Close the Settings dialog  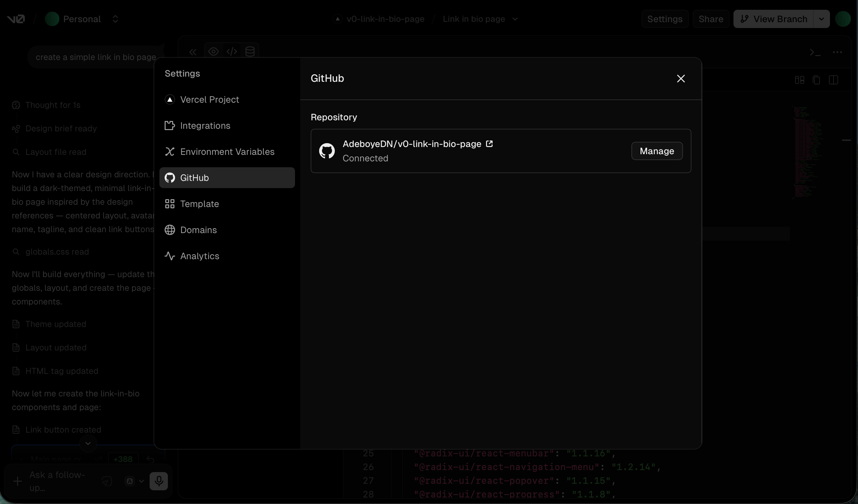(x=681, y=79)
